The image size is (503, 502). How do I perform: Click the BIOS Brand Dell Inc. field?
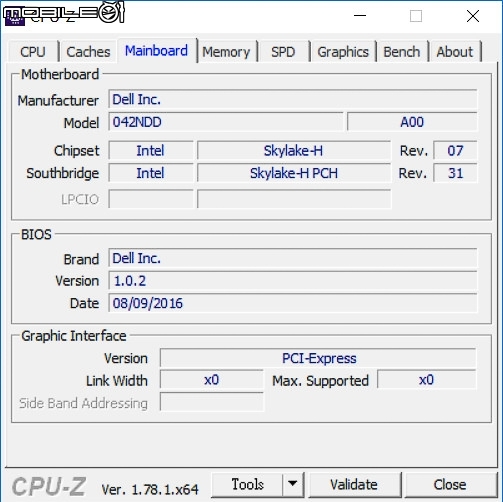(x=293, y=258)
